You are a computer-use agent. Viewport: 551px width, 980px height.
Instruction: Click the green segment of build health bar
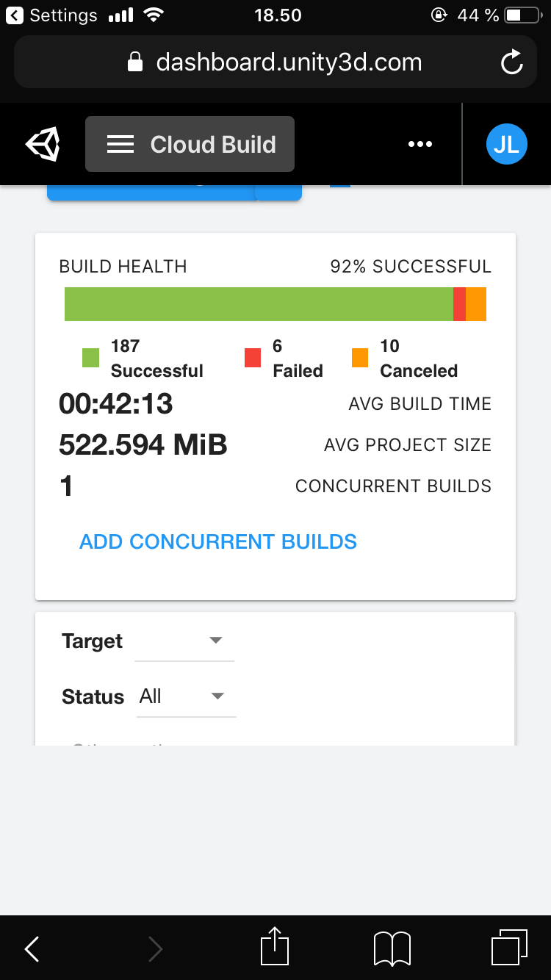(x=259, y=304)
